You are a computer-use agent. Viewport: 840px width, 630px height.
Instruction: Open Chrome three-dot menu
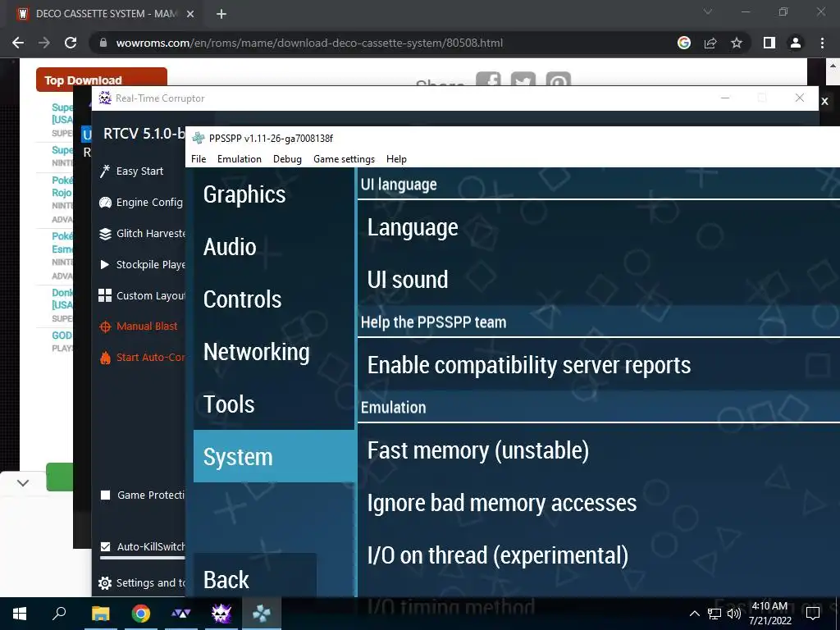pos(822,43)
